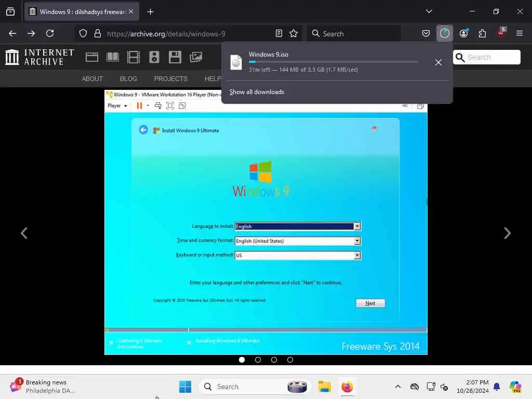Focus the Firefox Search box

point(354,34)
